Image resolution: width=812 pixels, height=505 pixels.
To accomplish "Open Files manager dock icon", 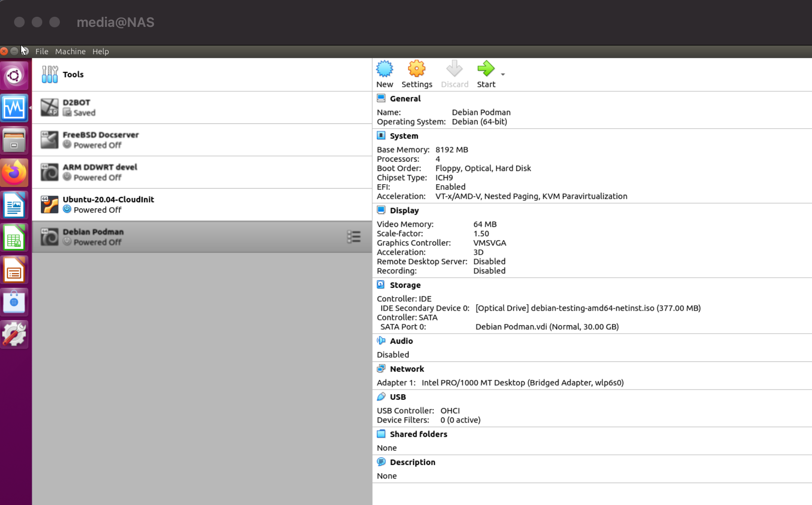I will [x=14, y=140].
